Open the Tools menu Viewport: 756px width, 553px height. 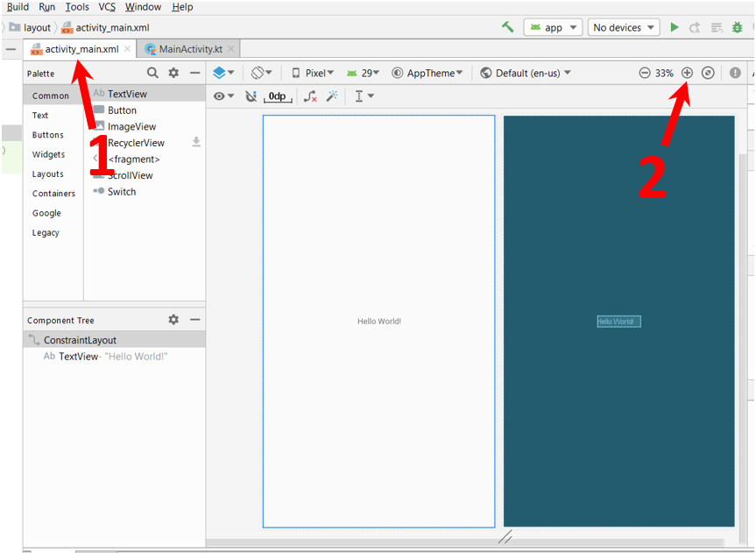(x=77, y=7)
